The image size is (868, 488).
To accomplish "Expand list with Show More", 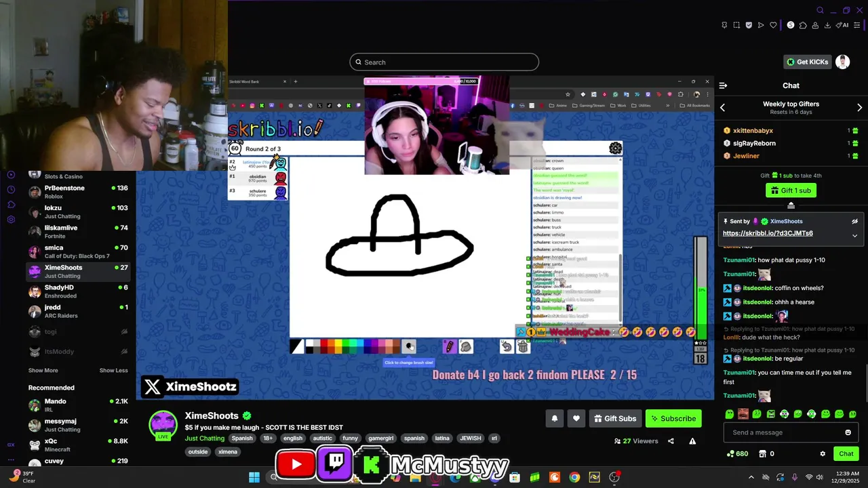I will coord(43,371).
